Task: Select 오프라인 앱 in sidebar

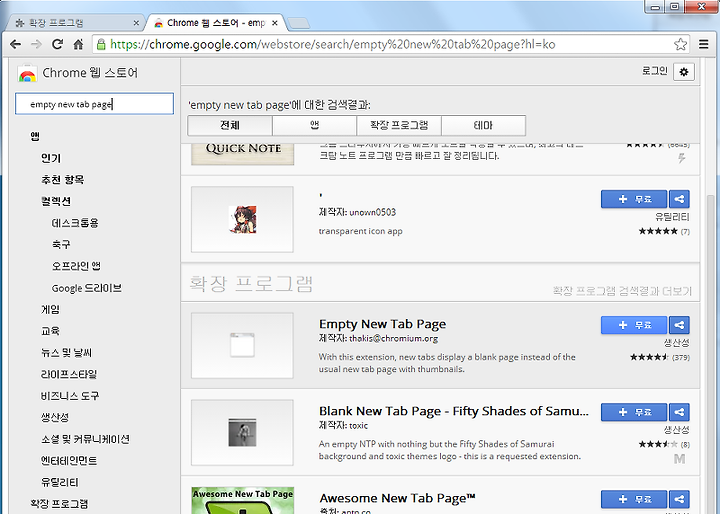Action: pyautogui.click(x=76, y=266)
